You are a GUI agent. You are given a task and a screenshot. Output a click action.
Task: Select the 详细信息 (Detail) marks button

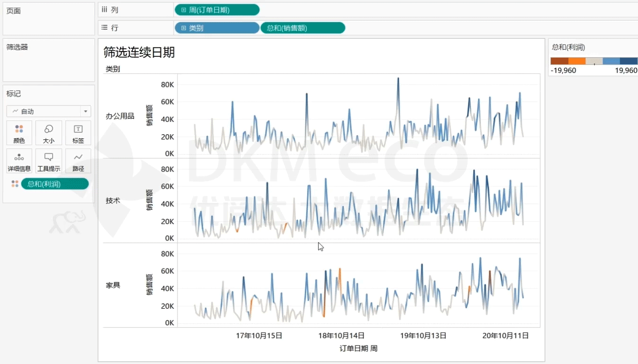[19, 161]
